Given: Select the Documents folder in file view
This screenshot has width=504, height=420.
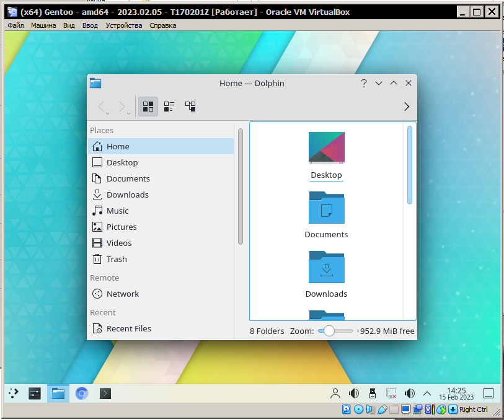Looking at the screenshot, I should click(326, 215).
